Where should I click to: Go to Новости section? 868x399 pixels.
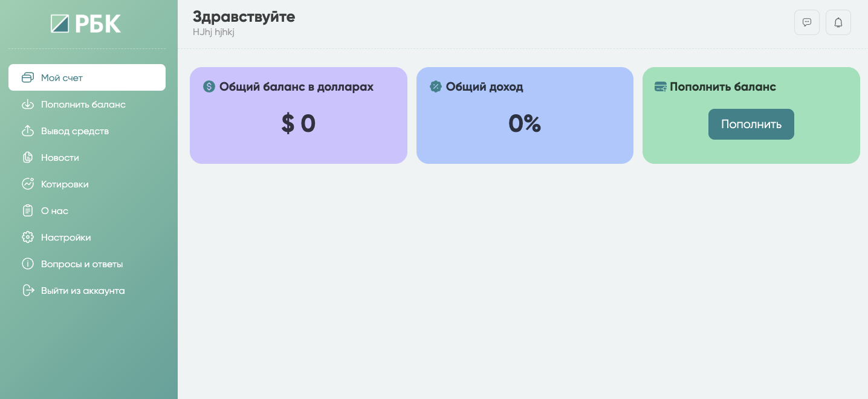tap(60, 158)
